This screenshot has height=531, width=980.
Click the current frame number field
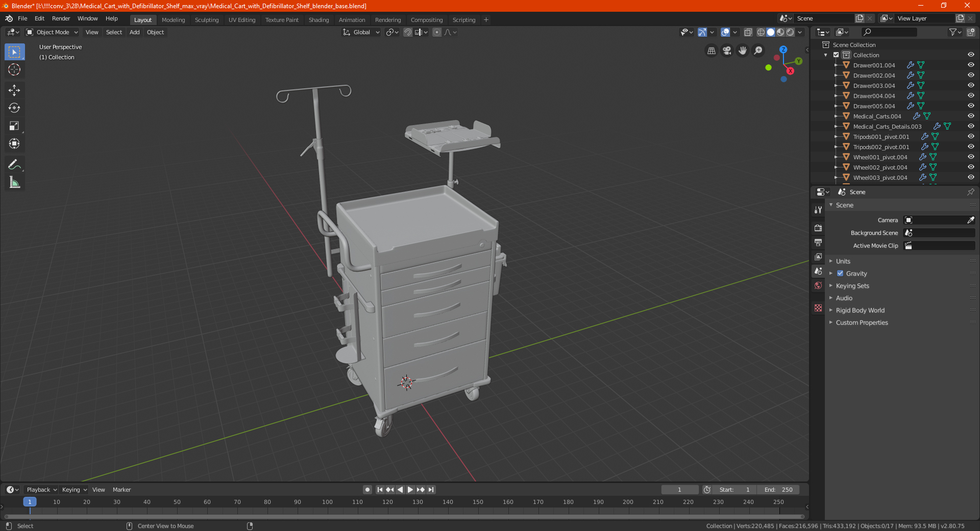click(x=679, y=490)
